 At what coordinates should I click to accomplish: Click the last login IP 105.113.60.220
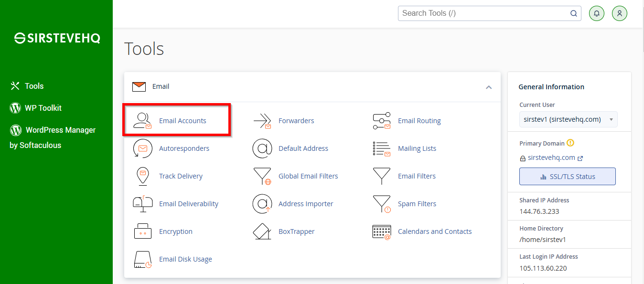point(543,268)
